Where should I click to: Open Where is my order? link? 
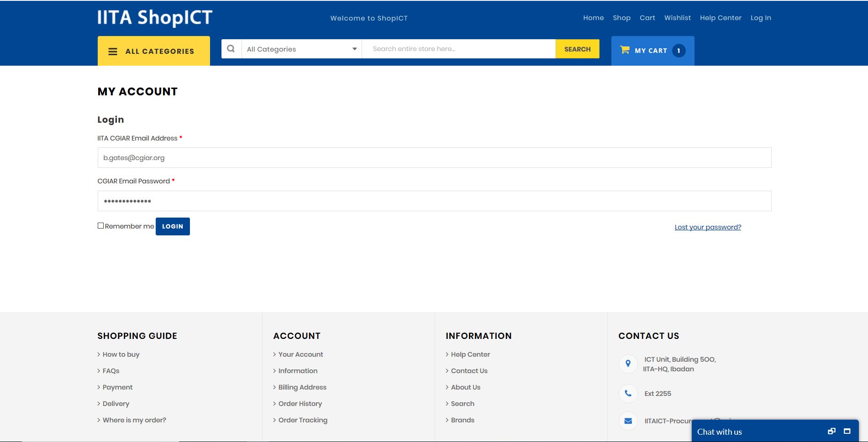click(134, 420)
